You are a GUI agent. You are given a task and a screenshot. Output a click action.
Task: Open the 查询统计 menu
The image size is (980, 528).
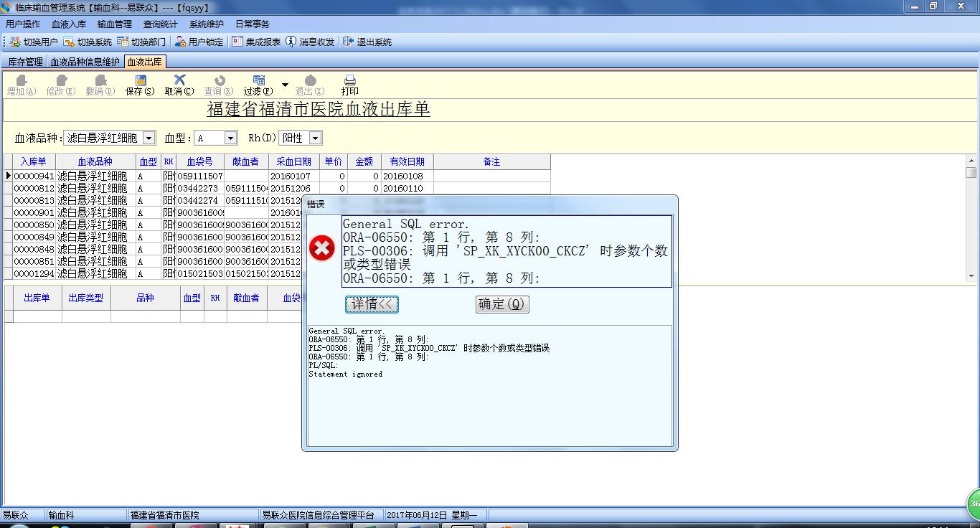pyautogui.click(x=161, y=24)
